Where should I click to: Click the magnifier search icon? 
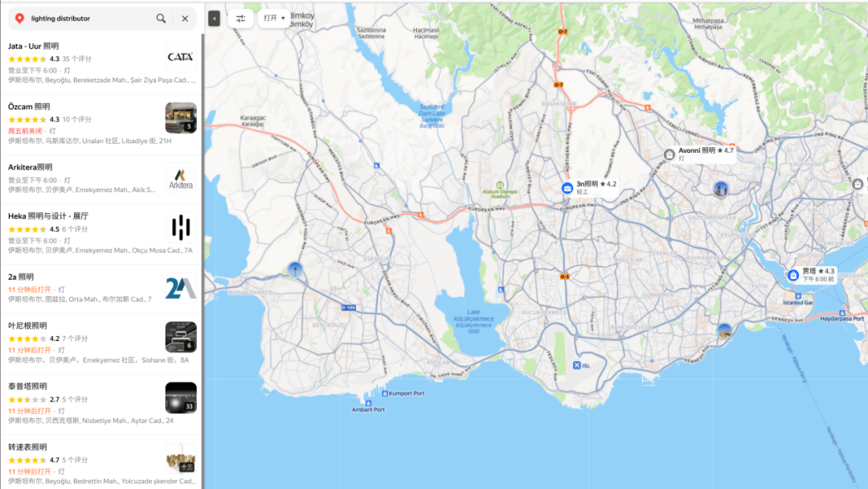162,18
